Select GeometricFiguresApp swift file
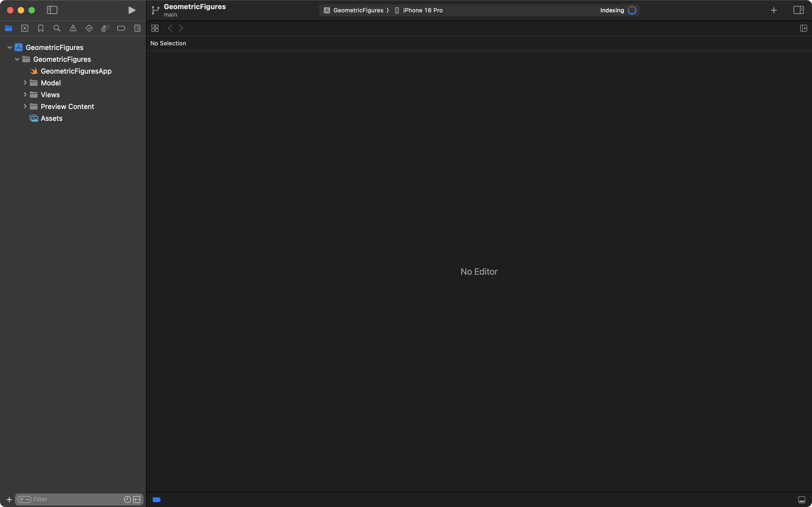812x507 pixels. [76, 71]
